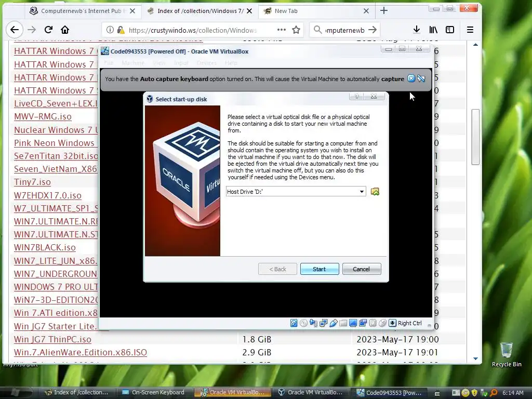The width and height of the screenshot is (532, 399).
Task: Open the Machine menu of the VirtualBox VM window
Action: coord(133,63)
